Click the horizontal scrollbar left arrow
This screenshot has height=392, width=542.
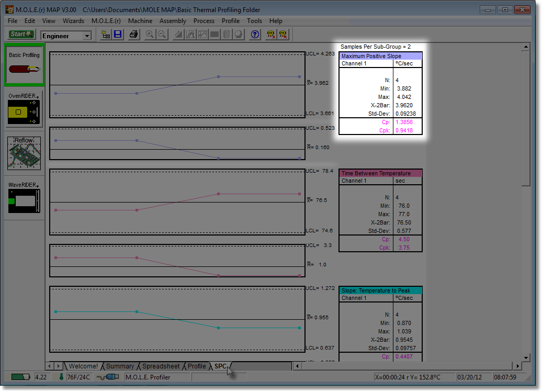coord(297,366)
